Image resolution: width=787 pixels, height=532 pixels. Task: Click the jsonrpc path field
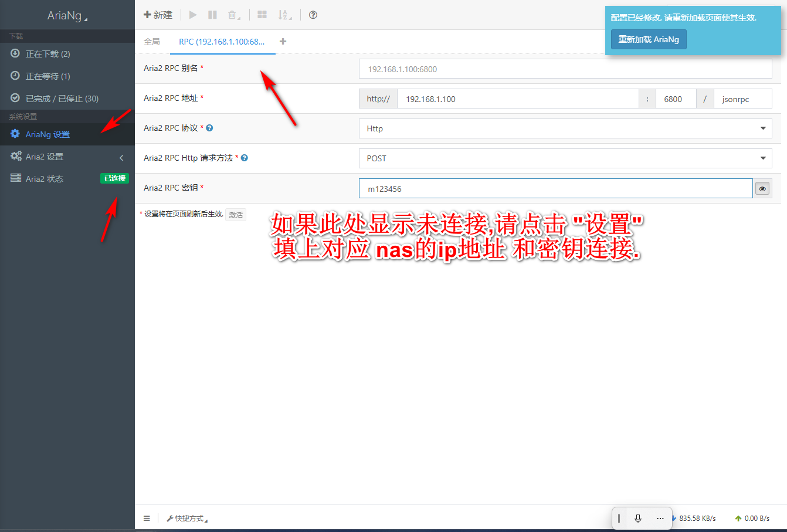[x=743, y=99]
